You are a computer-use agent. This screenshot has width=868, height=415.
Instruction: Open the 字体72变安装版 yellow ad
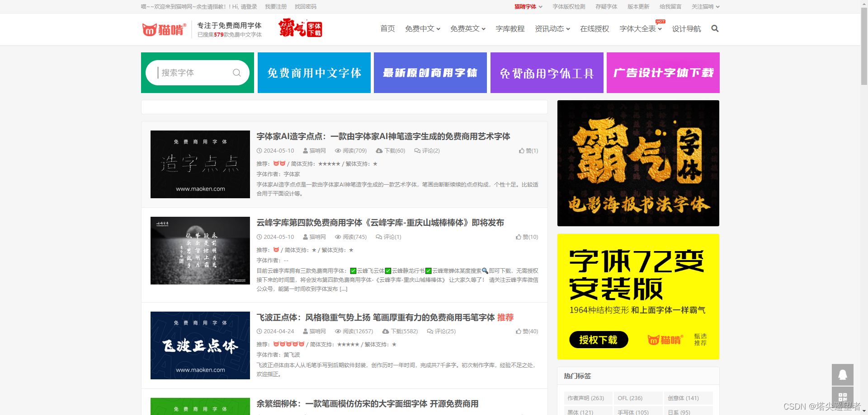pos(638,297)
